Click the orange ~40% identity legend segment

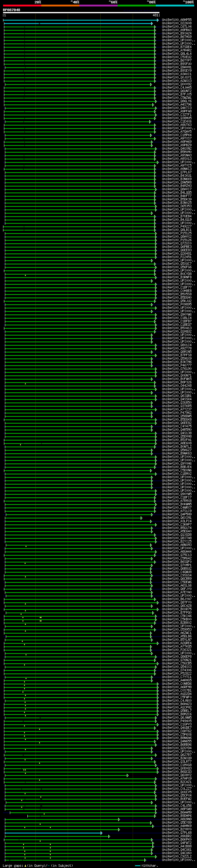click(60, 6)
